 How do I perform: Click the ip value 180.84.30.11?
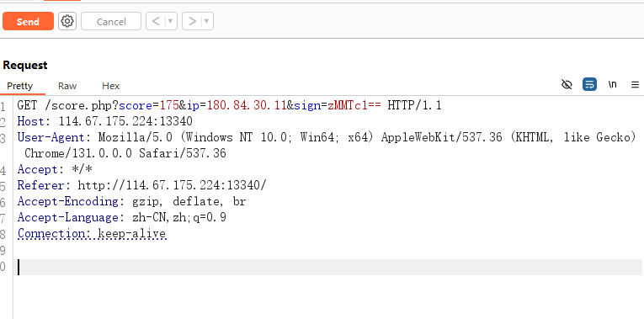point(247,105)
